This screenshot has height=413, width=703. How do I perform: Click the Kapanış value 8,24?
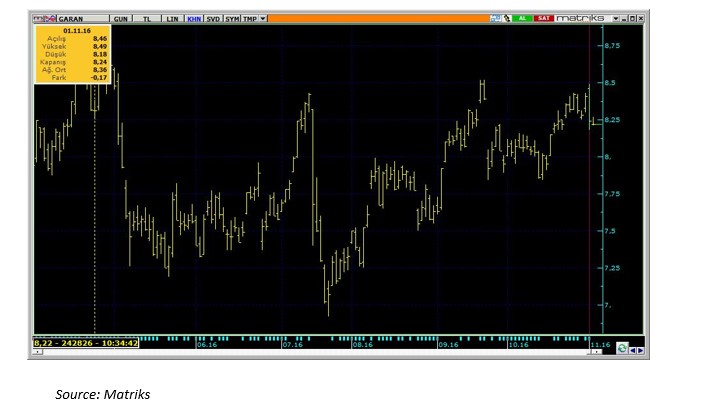[x=100, y=62]
